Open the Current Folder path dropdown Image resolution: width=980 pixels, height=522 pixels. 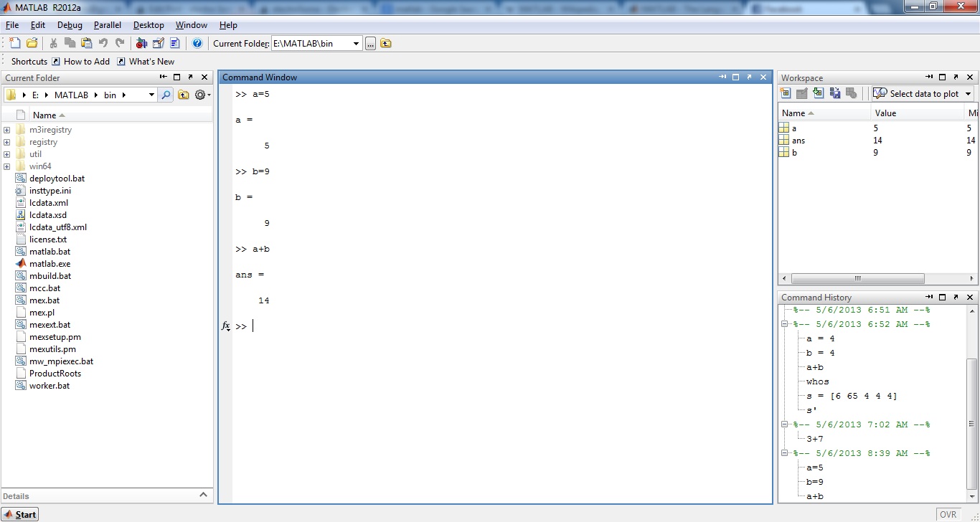[357, 43]
